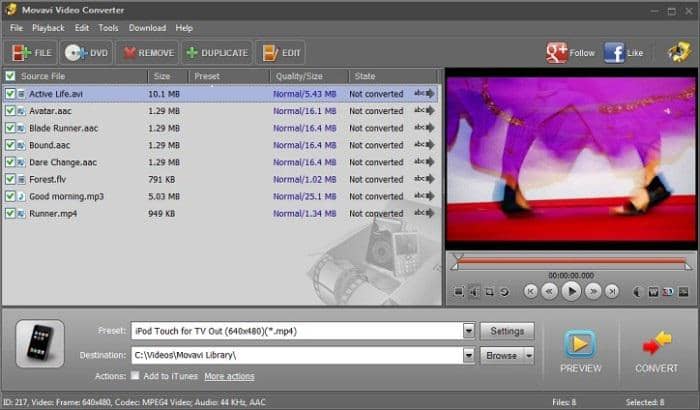700x410 pixels.
Task: Uncheck the Good morning.mp3 file checkbox
Action: point(10,196)
